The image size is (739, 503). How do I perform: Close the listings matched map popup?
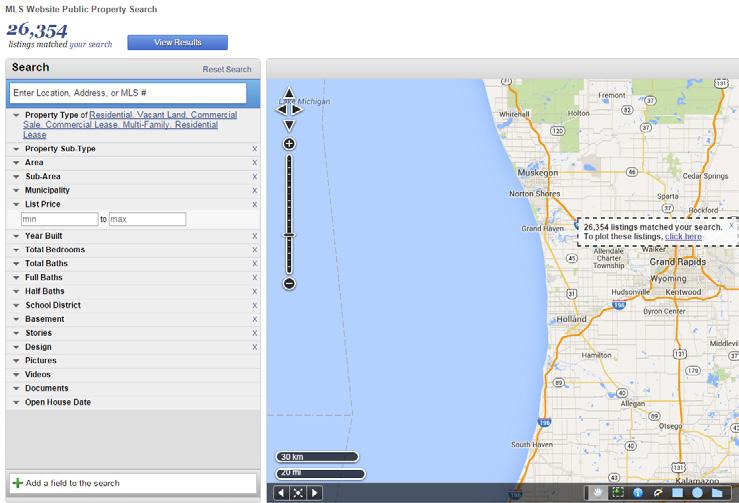click(x=731, y=226)
